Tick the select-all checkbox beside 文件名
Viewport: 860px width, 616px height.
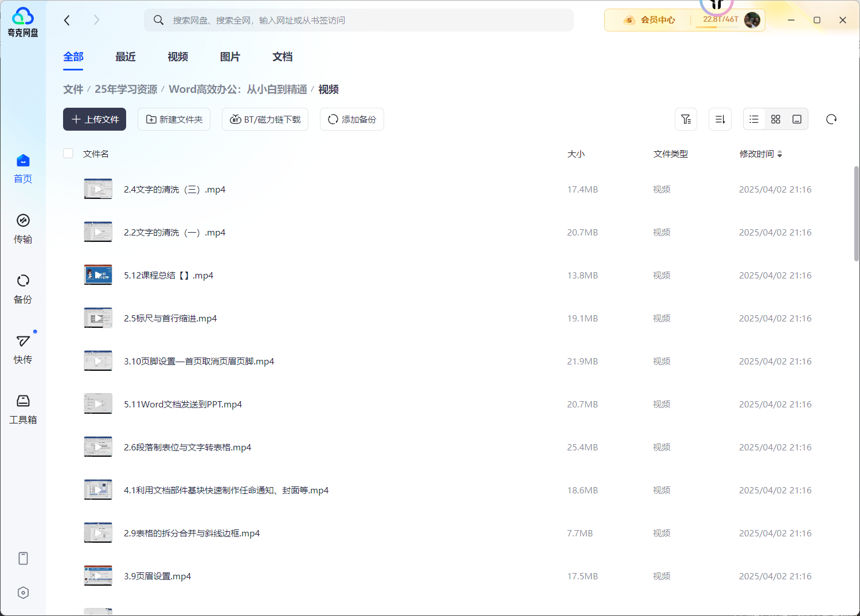[x=68, y=153]
